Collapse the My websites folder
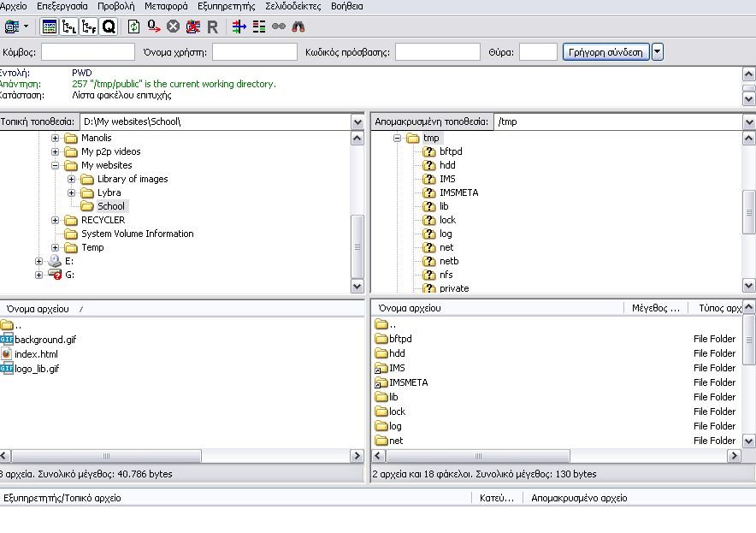This screenshot has height=533, width=756. click(x=55, y=165)
